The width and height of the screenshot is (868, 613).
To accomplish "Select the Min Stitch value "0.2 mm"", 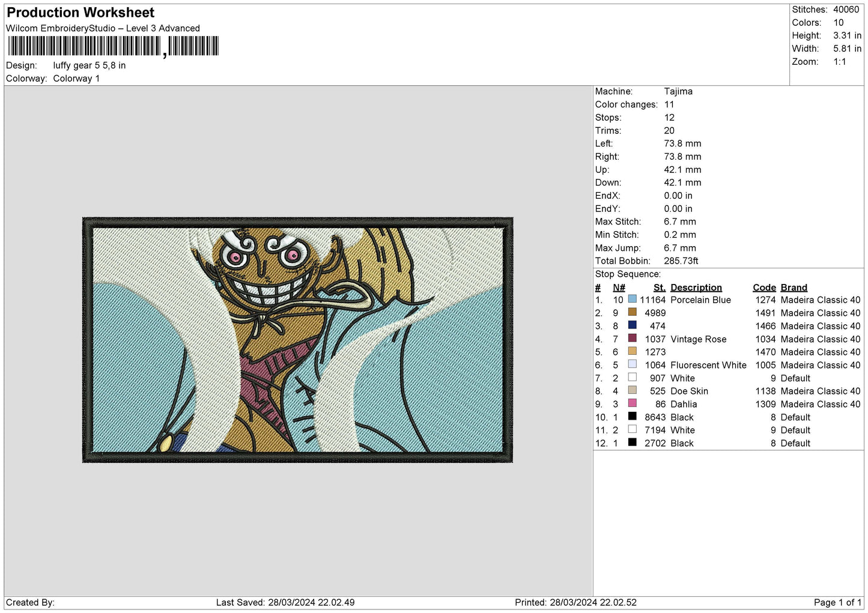I will tap(680, 235).
